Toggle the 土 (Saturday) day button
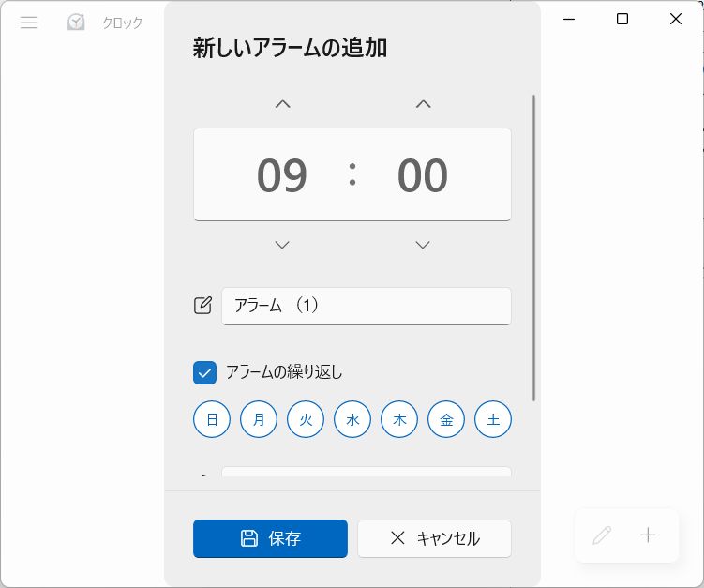Screen dimensions: 704x588 pyautogui.click(x=493, y=419)
